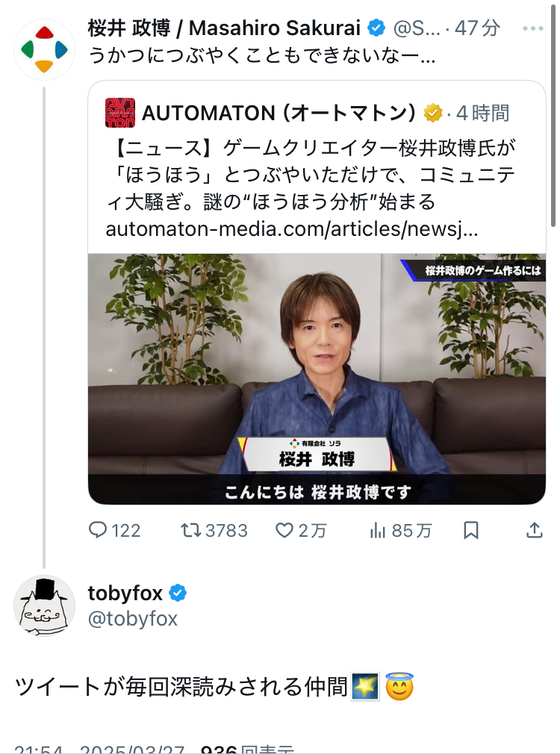This screenshot has height=754, width=560.
Task: Click the reply comment icon
Action: pyautogui.click(x=99, y=530)
